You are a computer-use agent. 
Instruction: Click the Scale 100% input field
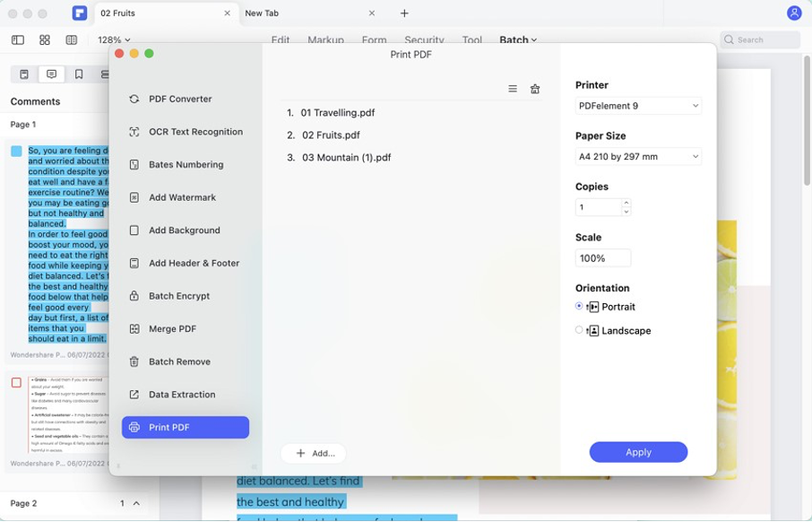click(x=602, y=258)
